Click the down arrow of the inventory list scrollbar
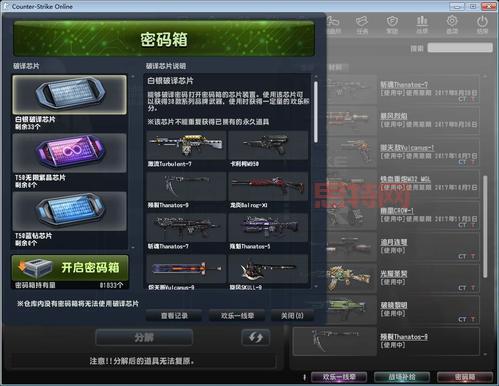The height and width of the screenshot is (386, 499). [x=485, y=354]
